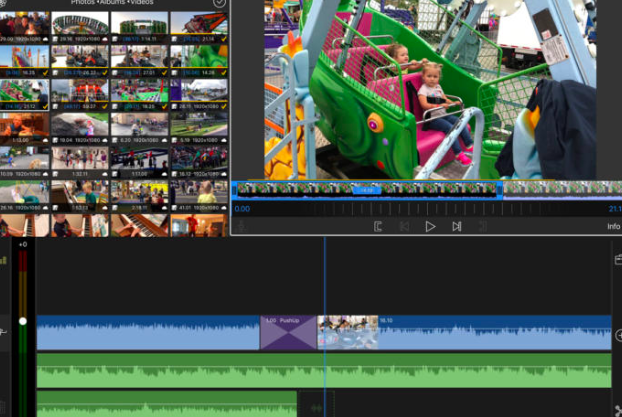Select the inflatable slide clip lasting 16.25
The height and width of the screenshot is (417, 622).
point(25,61)
